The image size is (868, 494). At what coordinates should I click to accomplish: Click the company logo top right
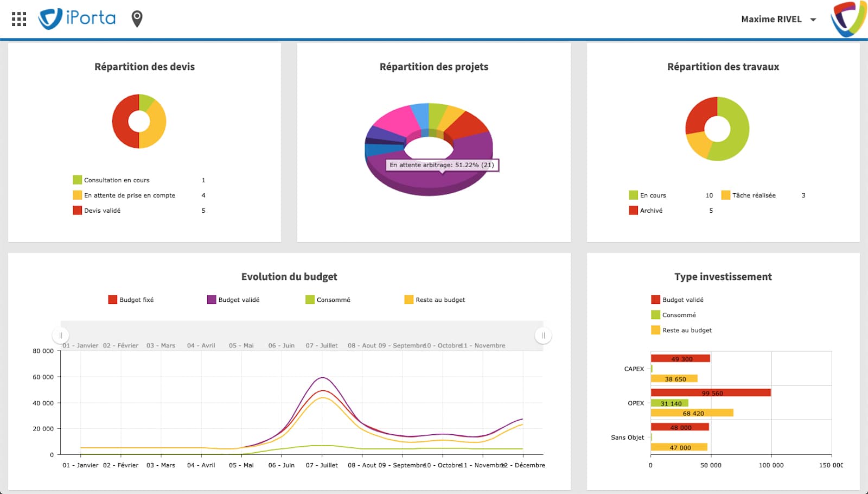click(849, 19)
